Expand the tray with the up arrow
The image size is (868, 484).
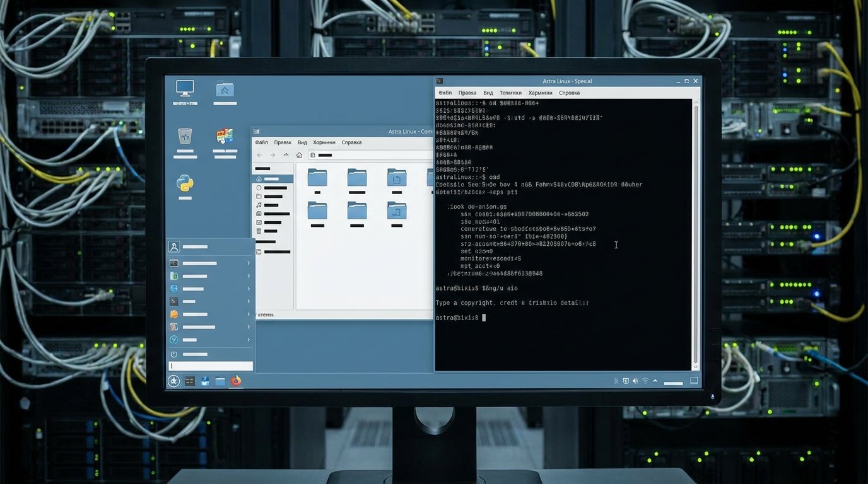[655, 381]
